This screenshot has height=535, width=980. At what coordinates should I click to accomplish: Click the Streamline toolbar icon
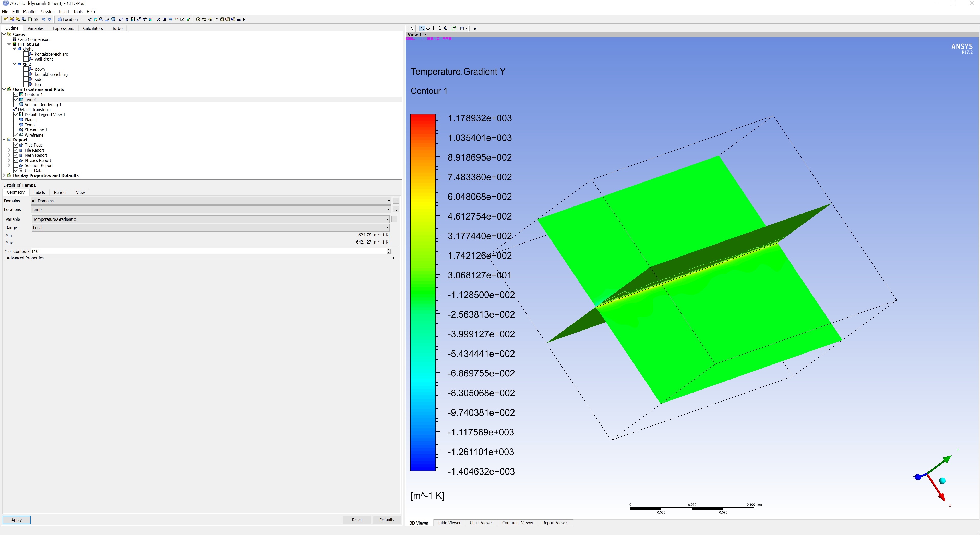click(101, 19)
